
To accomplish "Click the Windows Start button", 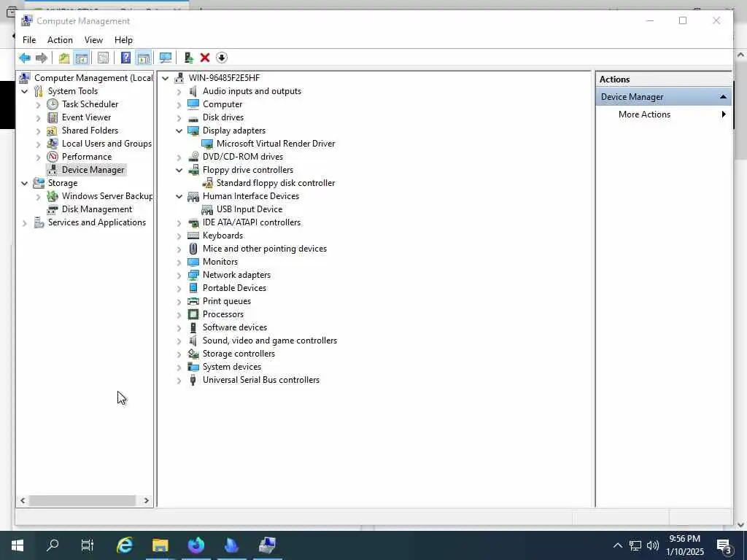I will tap(18, 545).
